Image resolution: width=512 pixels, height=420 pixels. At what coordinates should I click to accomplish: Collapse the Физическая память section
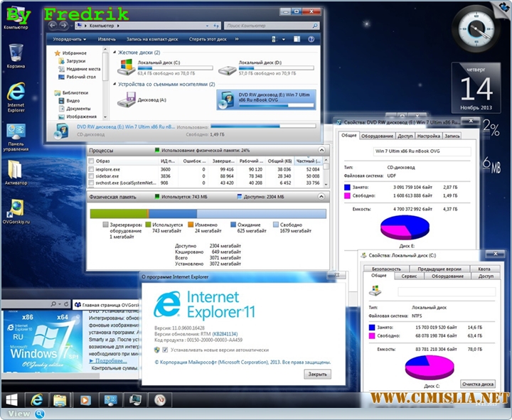click(x=321, y=196)
